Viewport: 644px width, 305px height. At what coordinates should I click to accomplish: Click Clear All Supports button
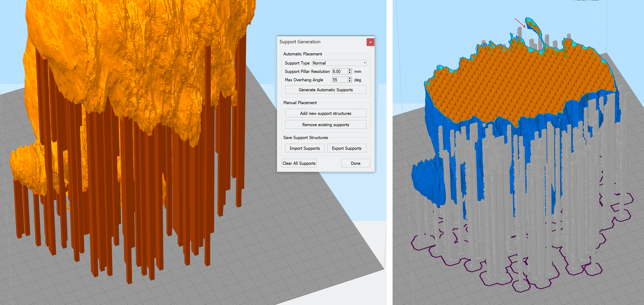(x=299, y=163)
